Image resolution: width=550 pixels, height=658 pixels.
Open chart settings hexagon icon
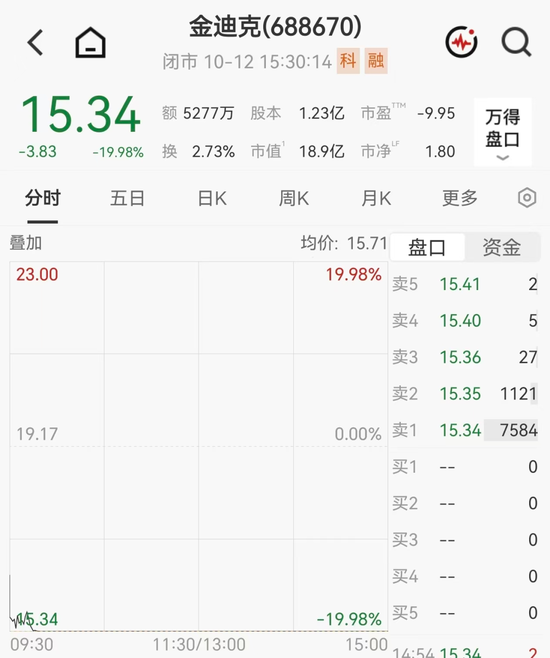click(x=527, y=198)
